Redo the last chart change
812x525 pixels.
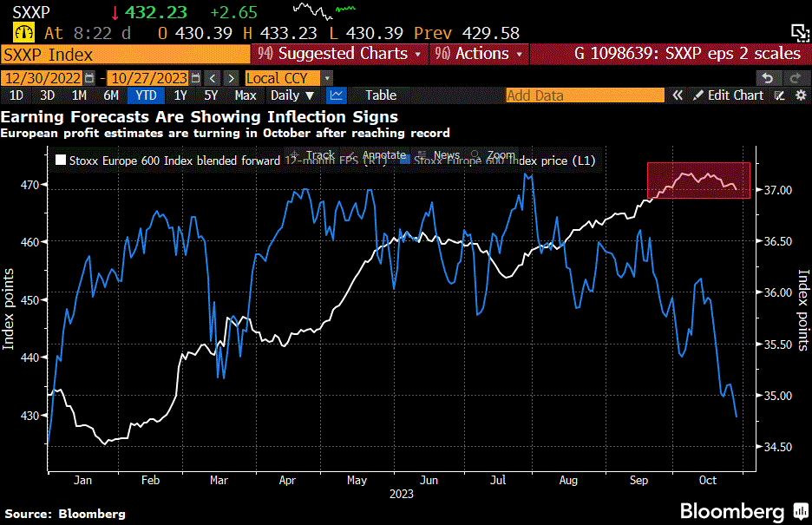coord(795,78)
